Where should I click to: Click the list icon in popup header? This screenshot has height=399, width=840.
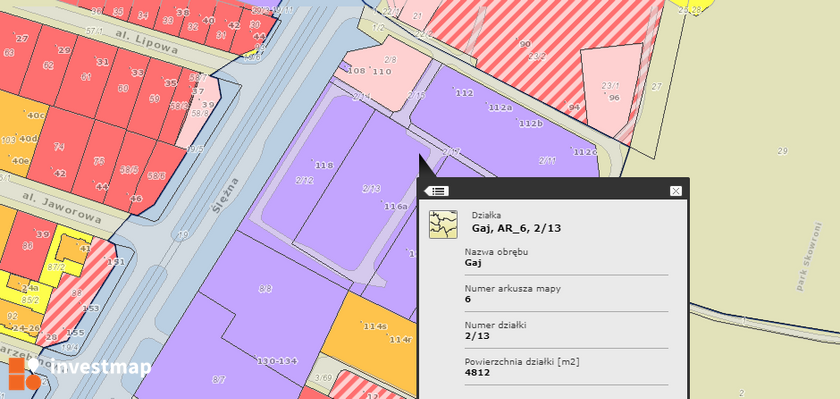(437, 191)
